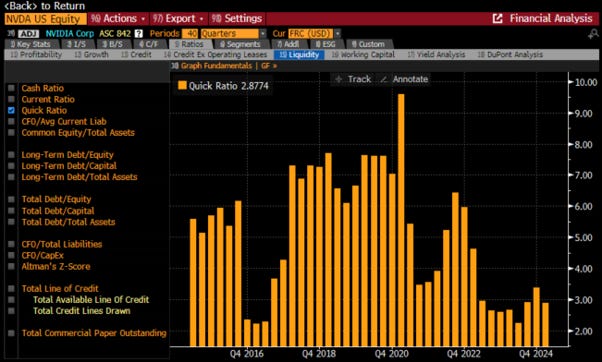Open the Export dropdown menu

179,18
